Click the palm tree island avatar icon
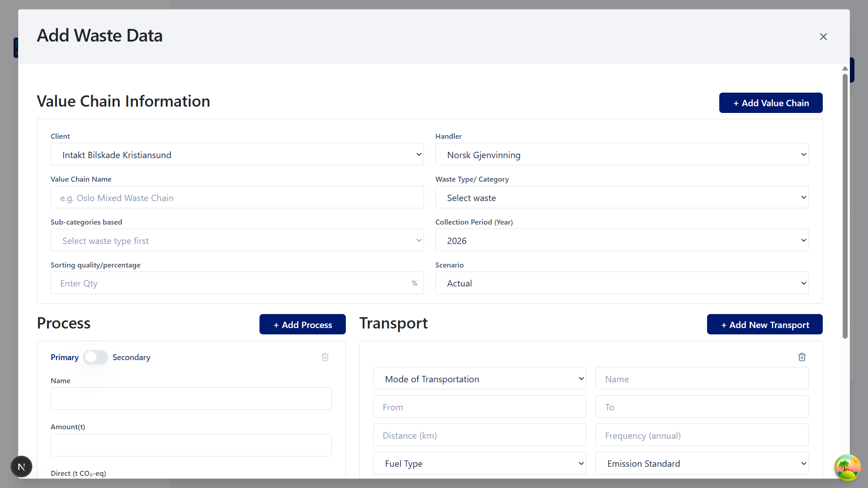868x488 pixels. click(847, 468)
